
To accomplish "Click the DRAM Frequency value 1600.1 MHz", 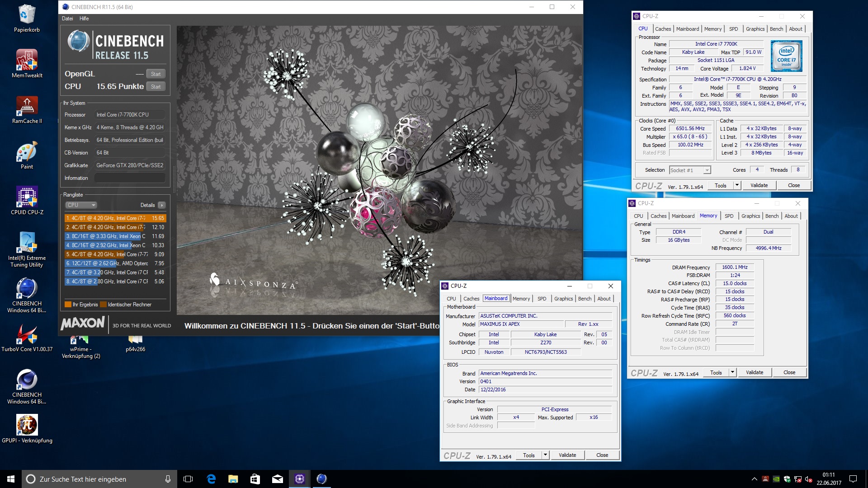I will tap(735, 267).
